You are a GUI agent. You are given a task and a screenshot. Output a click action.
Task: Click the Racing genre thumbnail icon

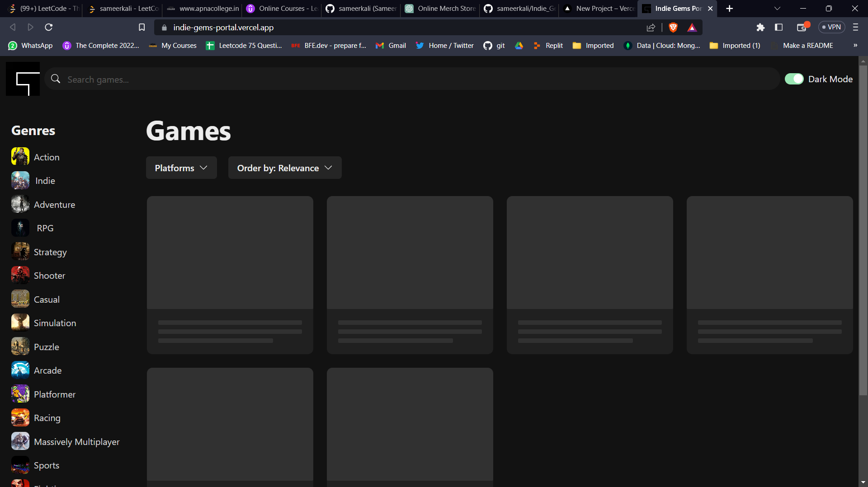(20, 418)
